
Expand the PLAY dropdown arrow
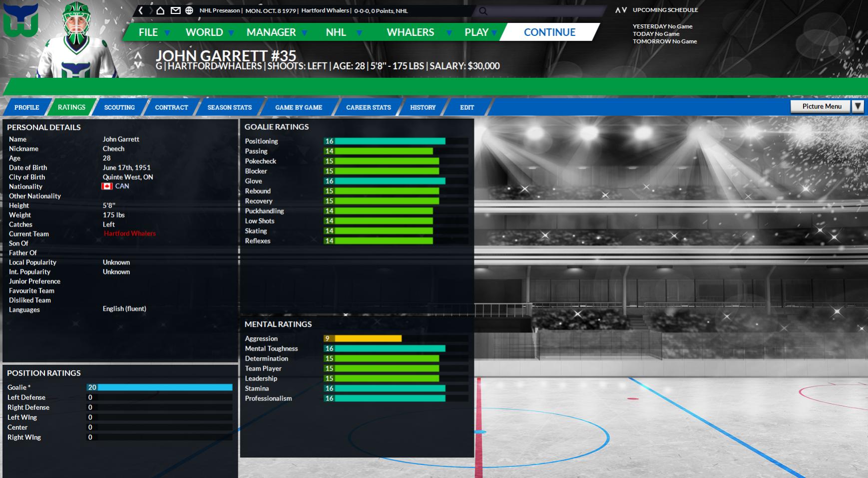point(494,33)
